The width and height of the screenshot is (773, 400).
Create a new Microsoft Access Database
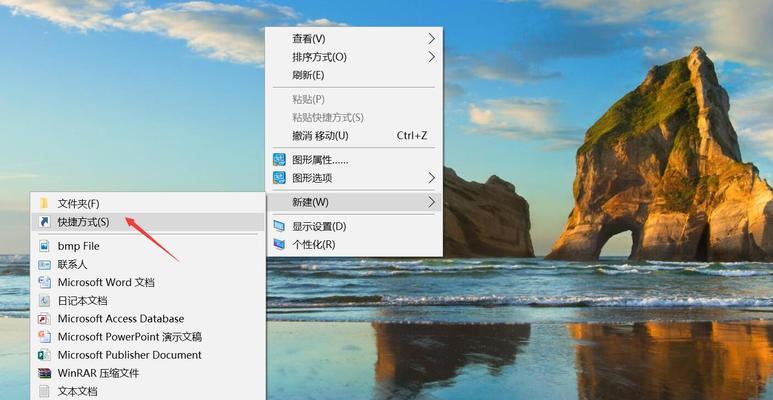(147, 319)
